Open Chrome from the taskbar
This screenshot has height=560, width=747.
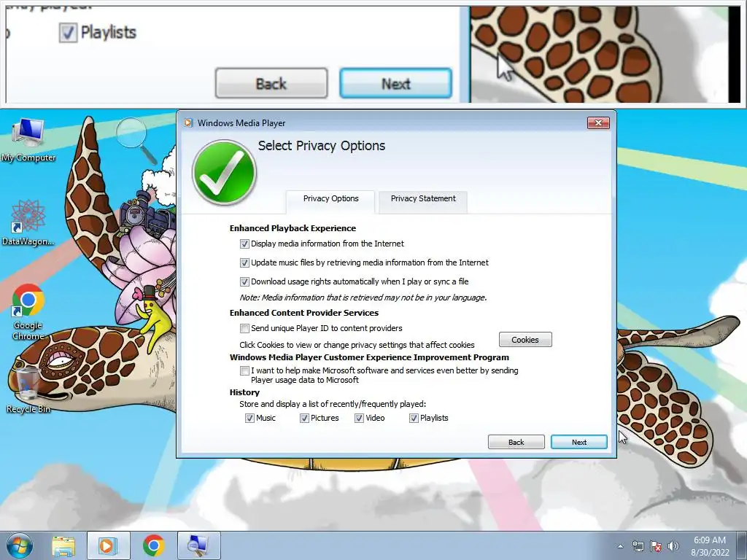153,545
